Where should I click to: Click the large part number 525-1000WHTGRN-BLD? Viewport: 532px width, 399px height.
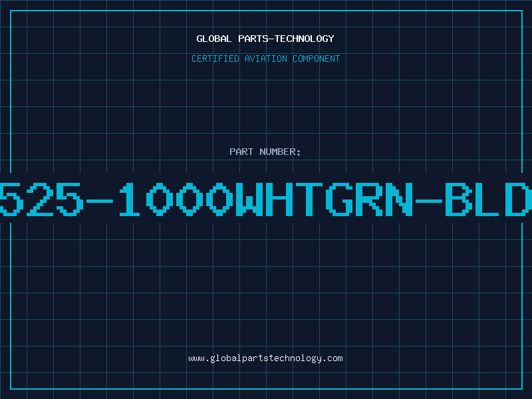(266, 199)
